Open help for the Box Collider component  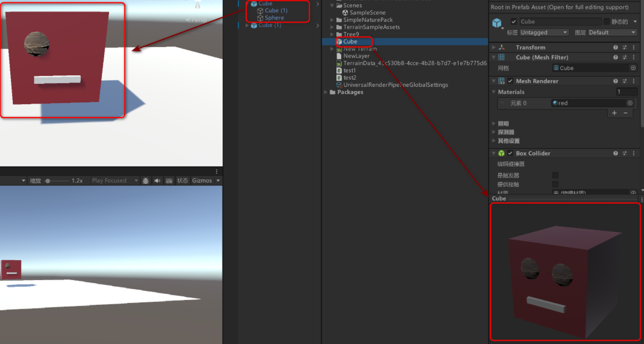(x=616, y=154)
